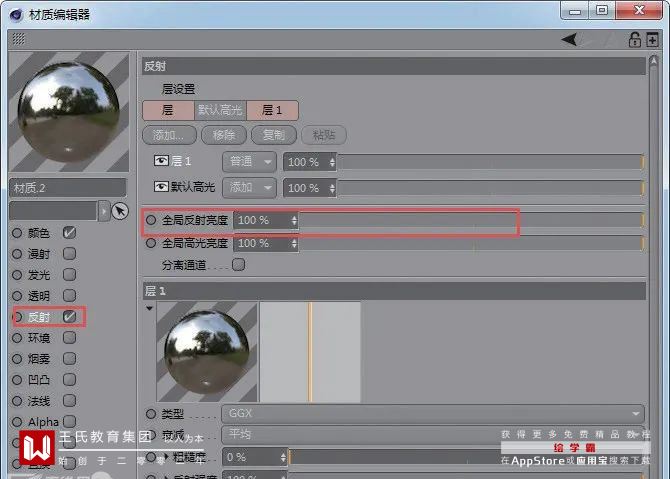Enable the 透明 channel checkbox
Screen dimensions: 670x479
coord(69,295)
